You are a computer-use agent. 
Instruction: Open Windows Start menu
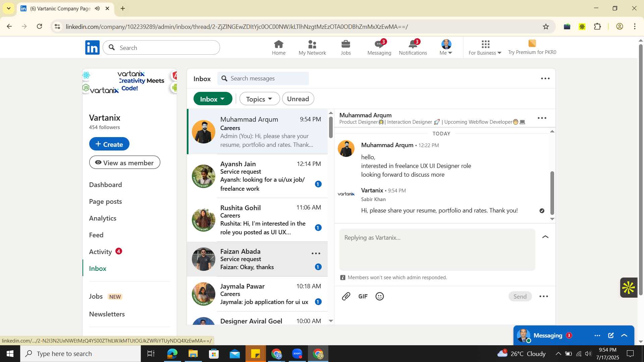tap(10, 354)
